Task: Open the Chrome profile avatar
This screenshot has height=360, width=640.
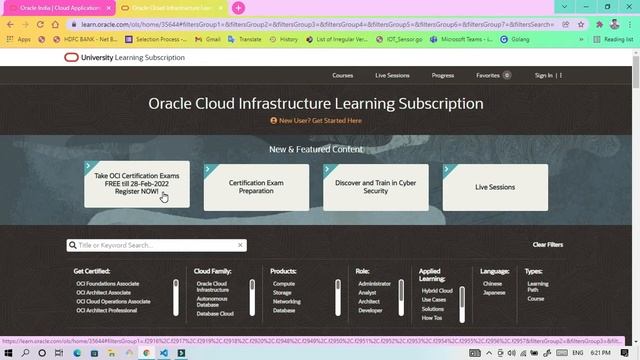Action: tap(614, 24)
